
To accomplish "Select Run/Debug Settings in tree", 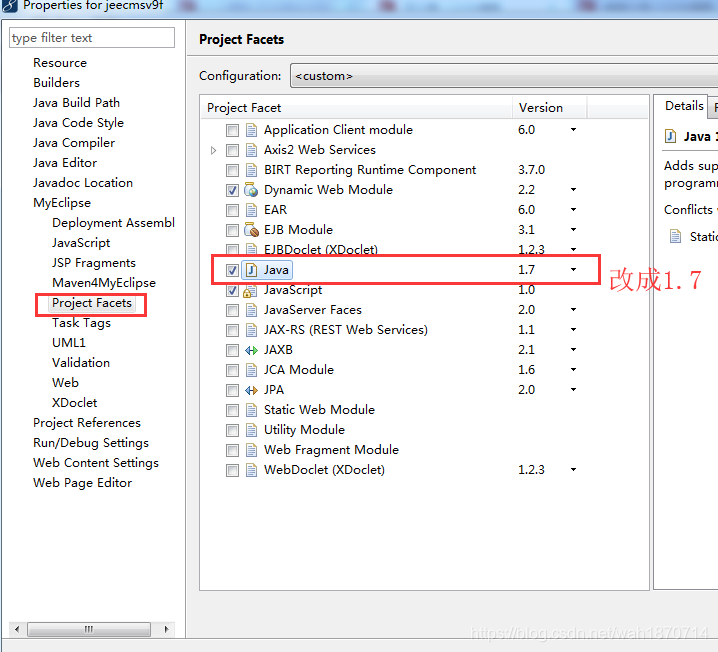I will (x=91, y=443).
